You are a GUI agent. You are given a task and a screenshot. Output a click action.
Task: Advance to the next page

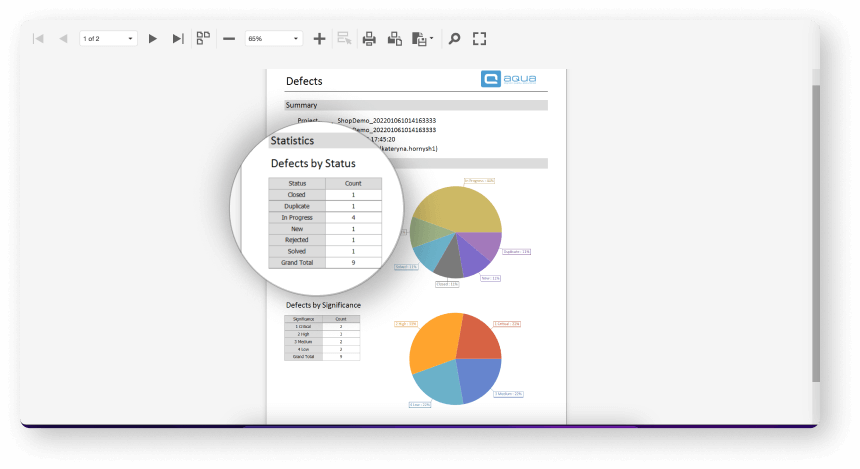[x=153, y=39]
